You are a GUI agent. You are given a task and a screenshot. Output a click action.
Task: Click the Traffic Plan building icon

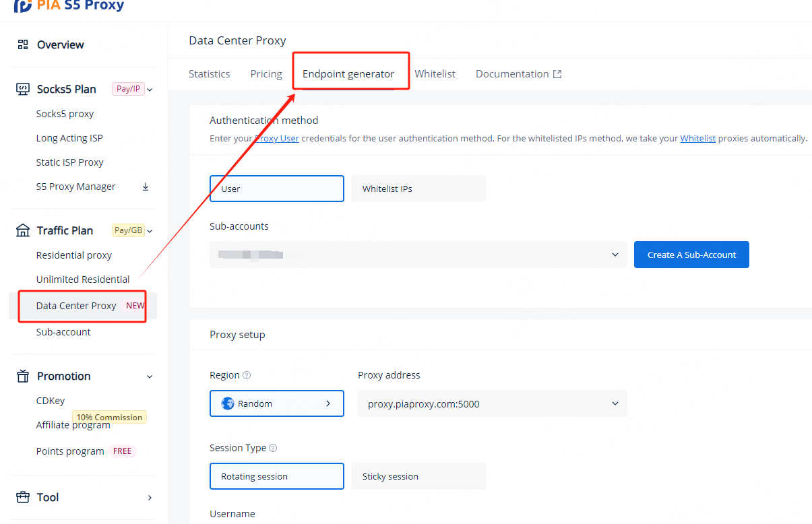click(23, 230)
